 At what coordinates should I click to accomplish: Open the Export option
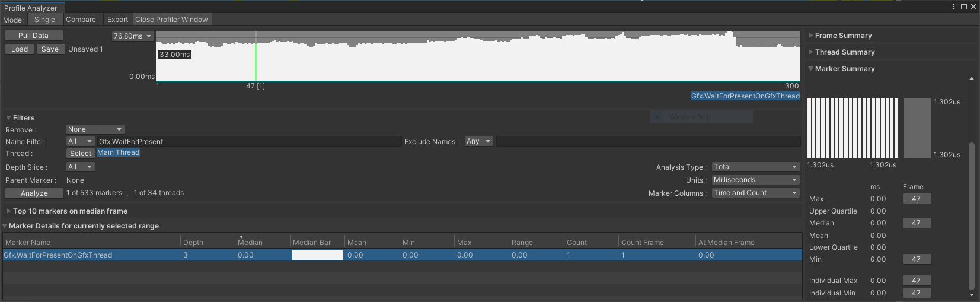coord(117,20)
